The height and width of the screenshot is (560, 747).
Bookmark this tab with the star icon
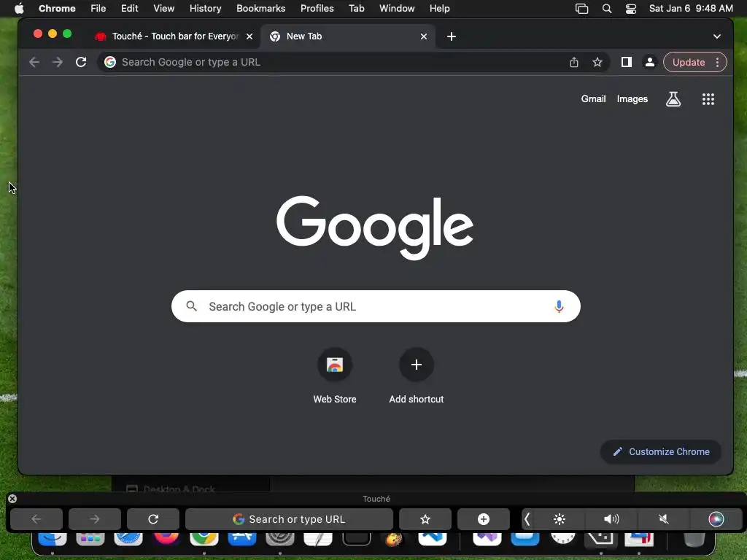(597, 62)
